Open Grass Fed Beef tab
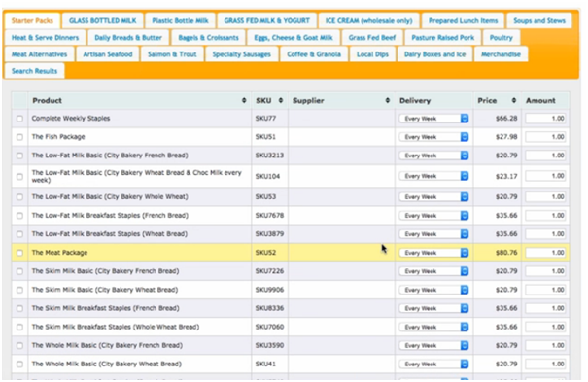The image size is (588, 382). (372, 38)
